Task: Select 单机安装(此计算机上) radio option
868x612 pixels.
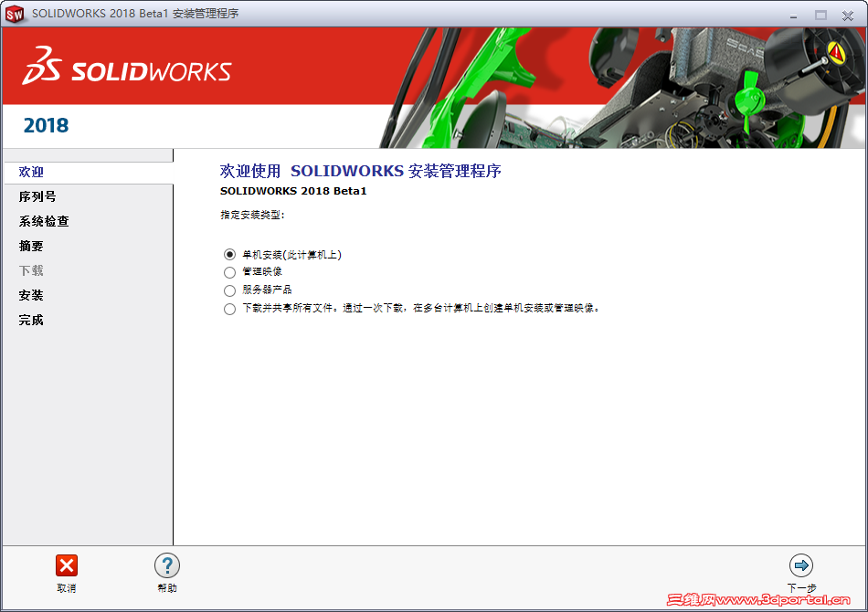Action: tap(229, 255)
